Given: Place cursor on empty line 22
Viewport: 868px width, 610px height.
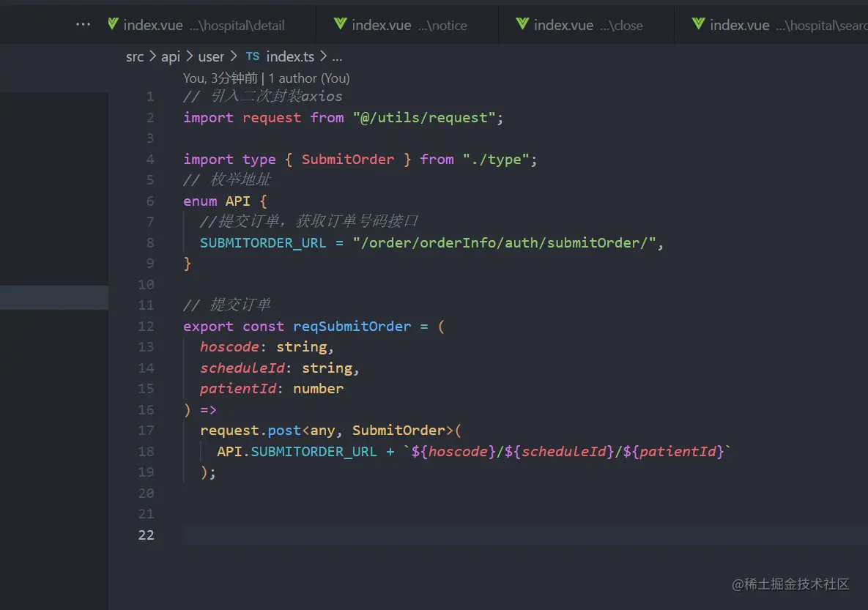Looking at the screenshot, I should coord(524,535).
